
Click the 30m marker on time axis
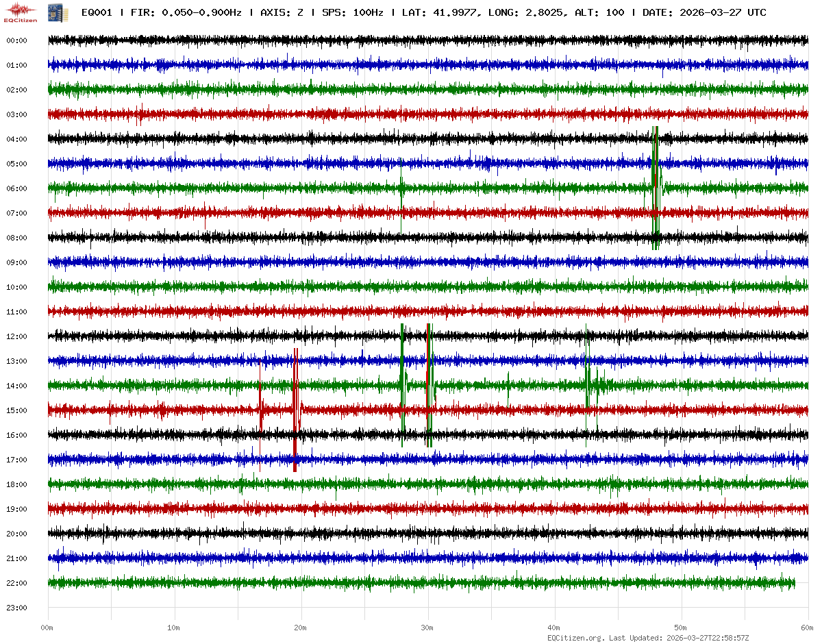427,628
